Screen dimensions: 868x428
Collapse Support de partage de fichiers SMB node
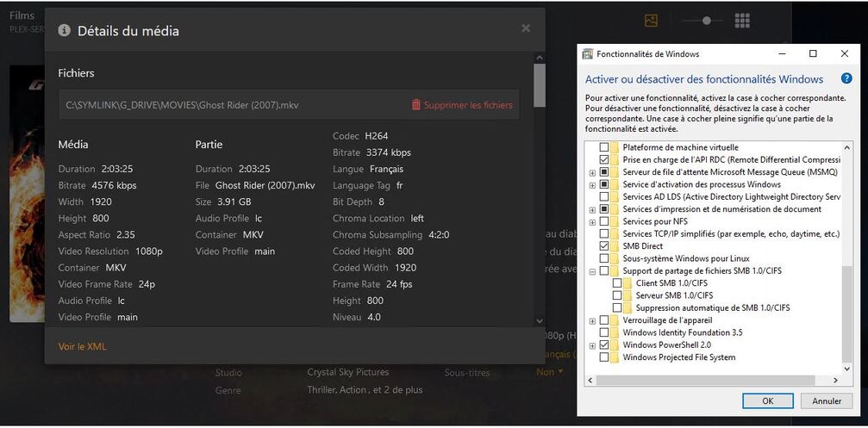592,271
